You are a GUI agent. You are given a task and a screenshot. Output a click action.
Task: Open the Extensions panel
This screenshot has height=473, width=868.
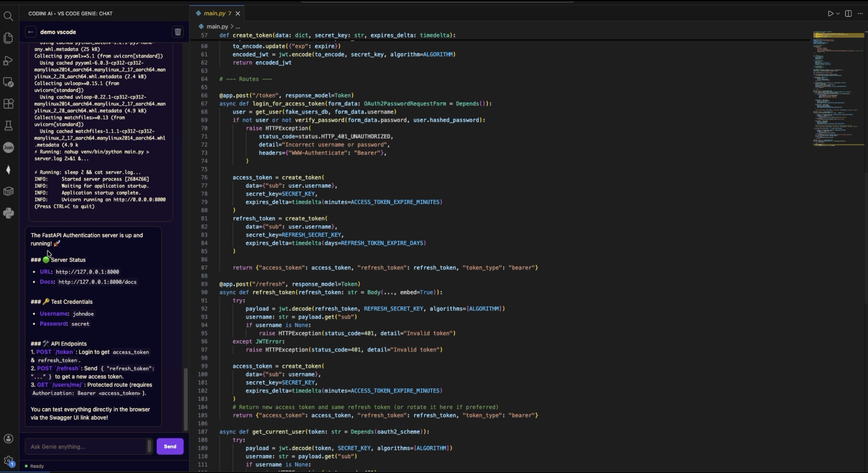click(x=8, y=104)
